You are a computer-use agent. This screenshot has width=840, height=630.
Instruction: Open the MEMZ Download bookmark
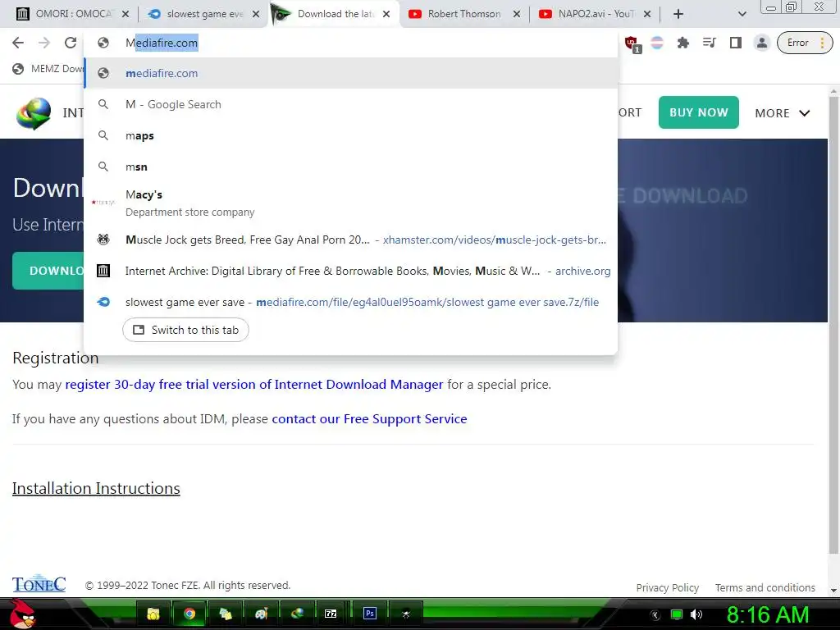[48, 69]
